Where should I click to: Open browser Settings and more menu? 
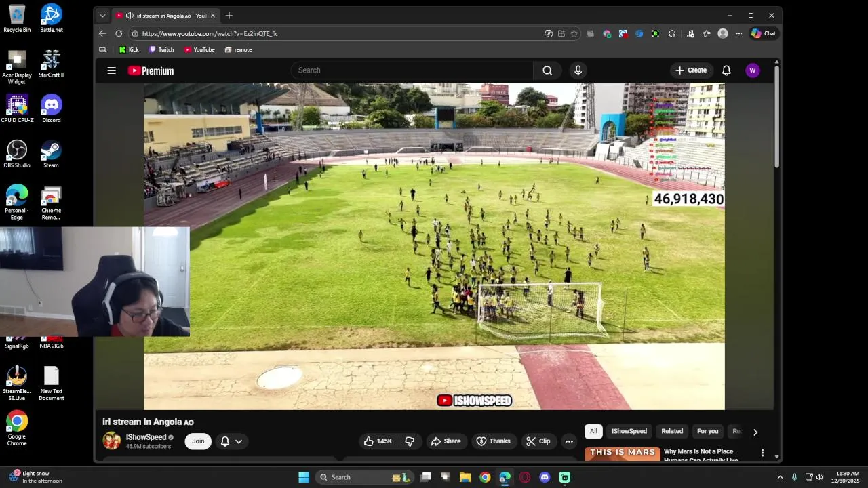coord(739,33)
